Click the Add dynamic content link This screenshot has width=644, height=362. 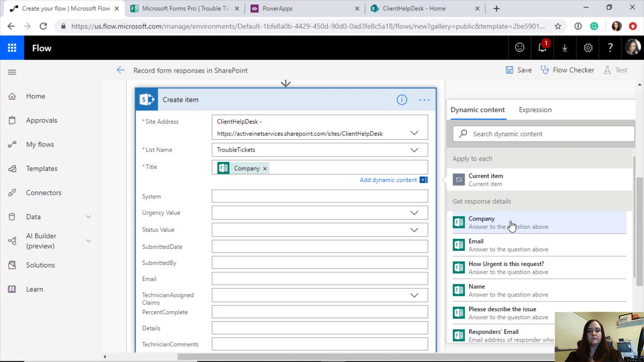[x=388, y=180]
